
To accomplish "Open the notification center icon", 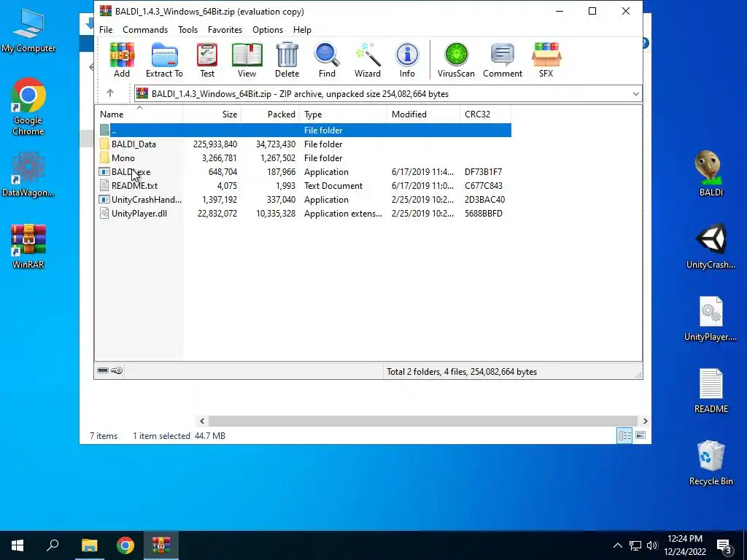I will (x=725, y=545).
